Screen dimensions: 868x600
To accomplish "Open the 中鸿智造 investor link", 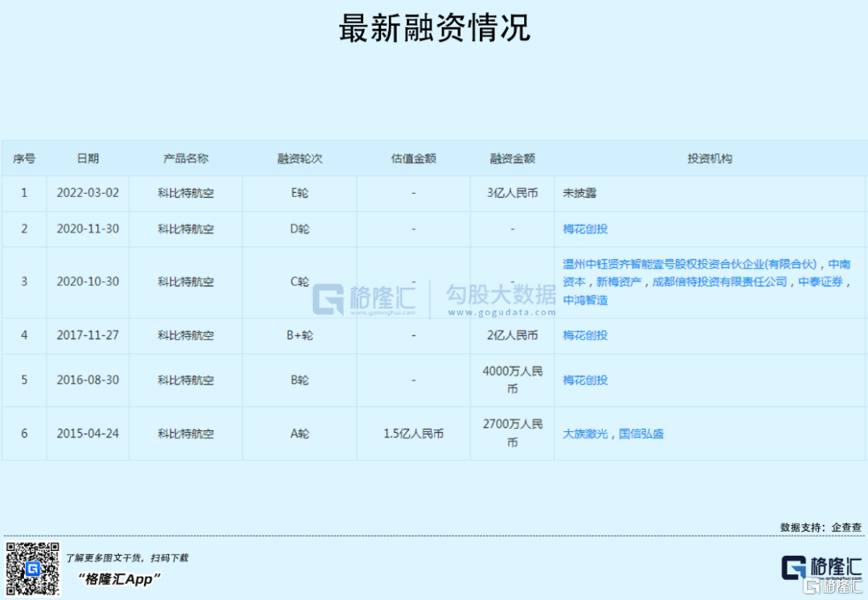I will coord(585,300).
